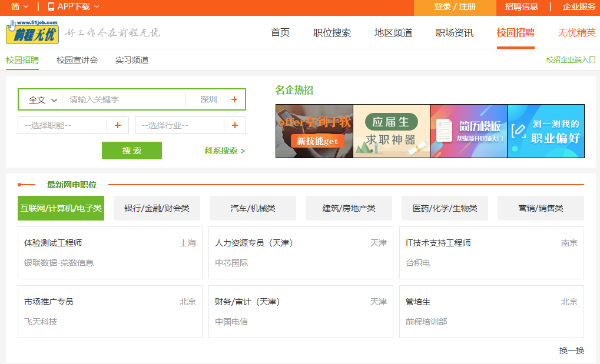Screen dimensions: 600x364
Task: Click 换一换 to refresh job listings
Action: pyautogui.click(x=570, y=350)
